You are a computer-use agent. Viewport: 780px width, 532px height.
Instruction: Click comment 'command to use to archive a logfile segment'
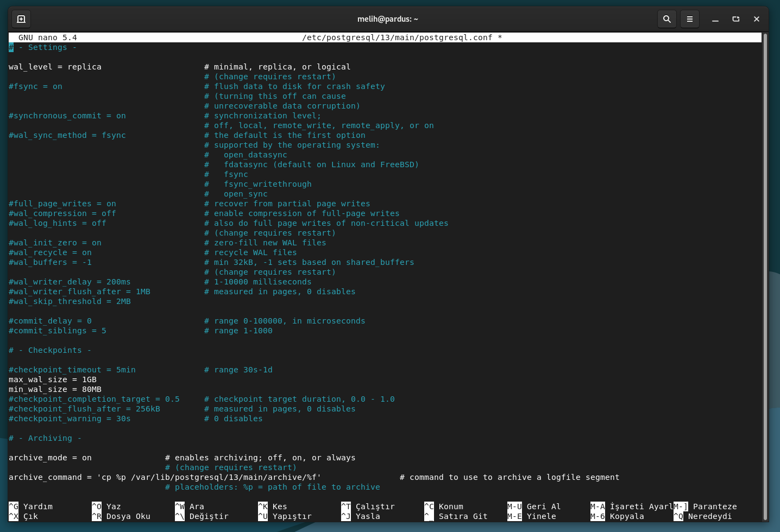[514, 477]
